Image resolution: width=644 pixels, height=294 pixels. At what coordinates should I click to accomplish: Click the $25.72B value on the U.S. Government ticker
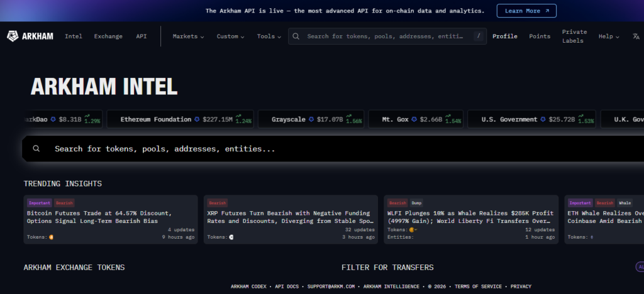(x=562, y=119)
